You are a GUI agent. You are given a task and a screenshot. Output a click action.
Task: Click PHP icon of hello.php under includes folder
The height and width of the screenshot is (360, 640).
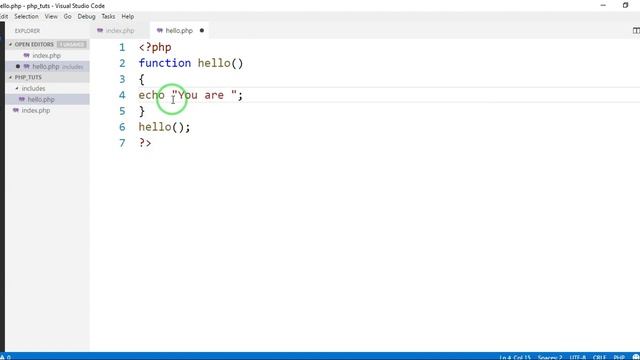point(22,100)
